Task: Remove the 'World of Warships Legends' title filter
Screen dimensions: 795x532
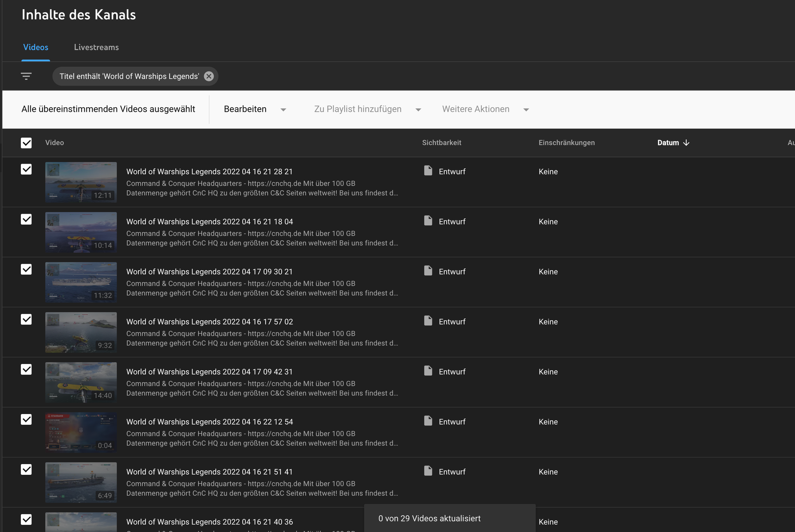Action: [x=209, y=76]
